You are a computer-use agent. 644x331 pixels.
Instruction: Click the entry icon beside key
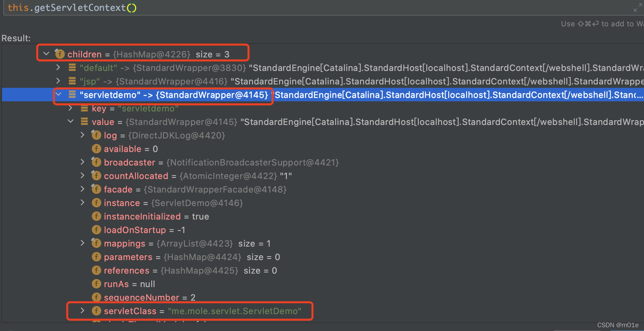click(84, 108)
